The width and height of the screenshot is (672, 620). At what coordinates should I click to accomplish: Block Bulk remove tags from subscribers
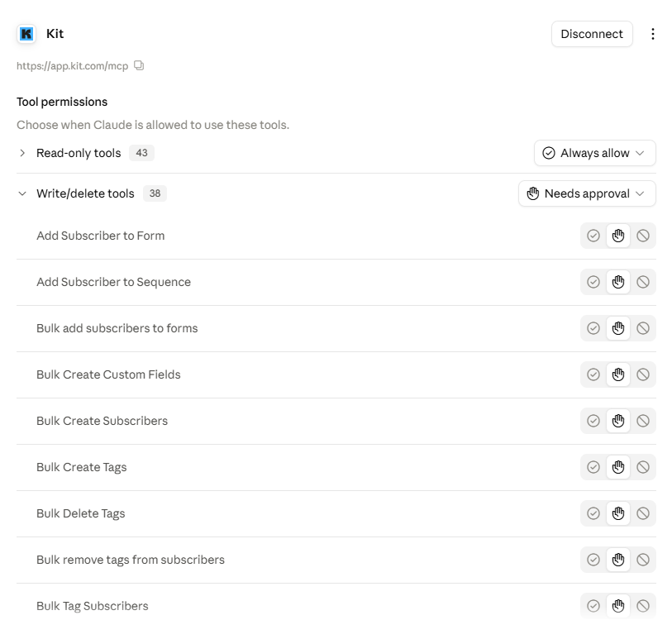643,560
